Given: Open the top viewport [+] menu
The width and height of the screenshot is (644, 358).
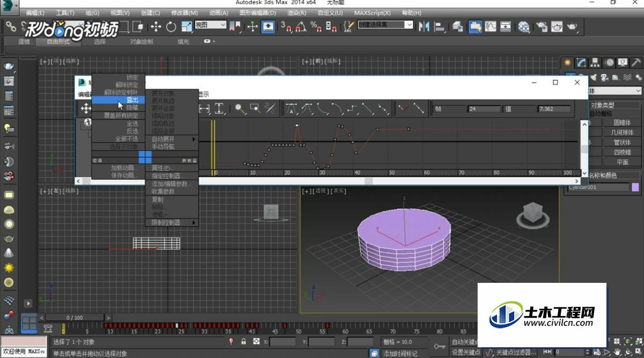Looking at the screenshot, I should click(x=43, y=61).
